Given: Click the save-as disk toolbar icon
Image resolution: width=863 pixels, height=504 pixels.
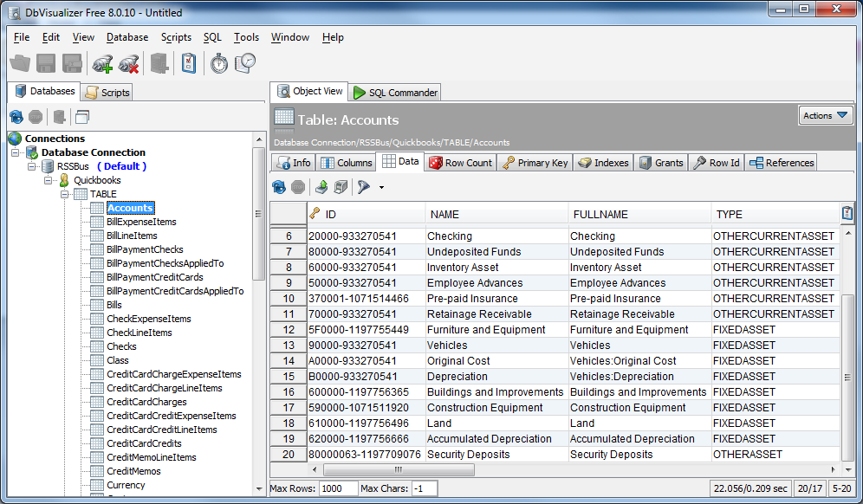Looking at the screenshot, I should pyautogui.click(x=72, y=63).
